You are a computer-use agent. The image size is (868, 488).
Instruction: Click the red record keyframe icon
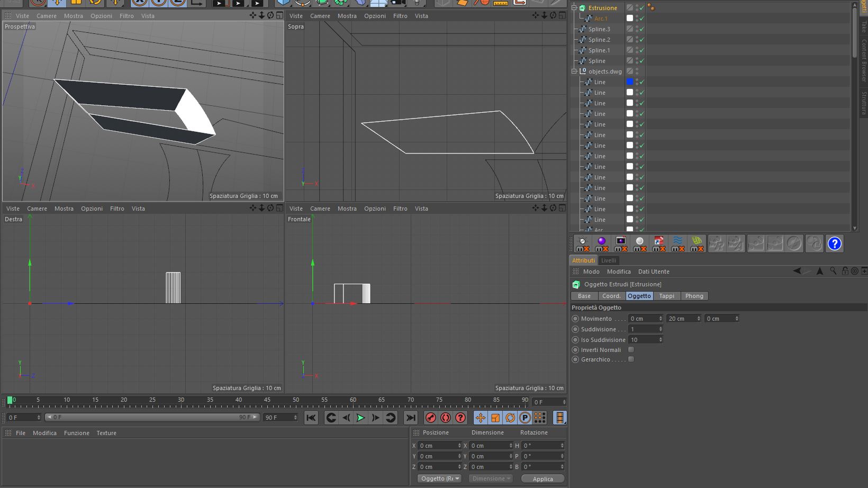tap(431, 418)
